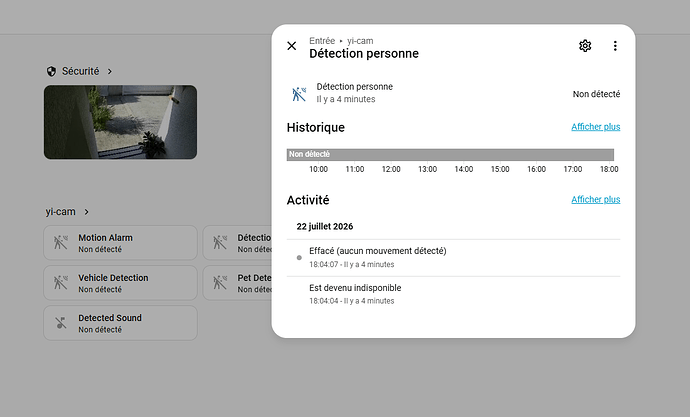Open the Detected Sound entity tile
The width and height of the screenshot is (690, 417).
pos(120,323)
